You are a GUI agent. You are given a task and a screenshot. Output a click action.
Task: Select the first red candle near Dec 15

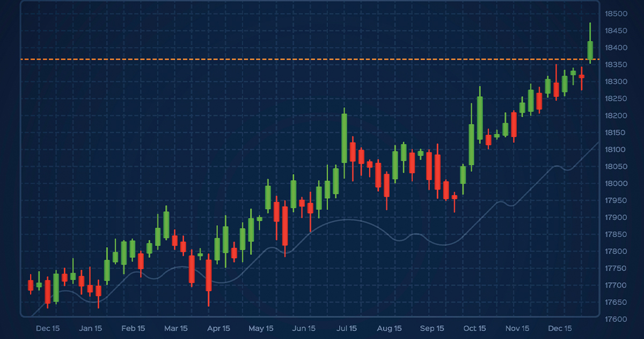tap(31, 285)
